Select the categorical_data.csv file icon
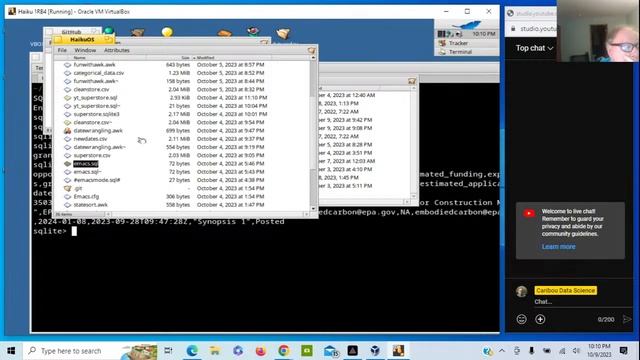 [x=67, y=73]
